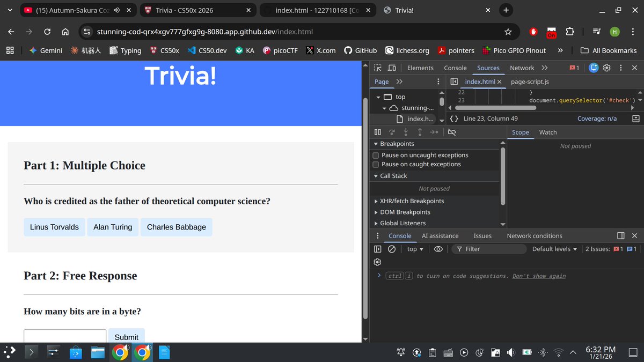The height and width of the screenshot is (362, 644).
Task: Switch to the Network panel tab
Action: tap(522, 68)
